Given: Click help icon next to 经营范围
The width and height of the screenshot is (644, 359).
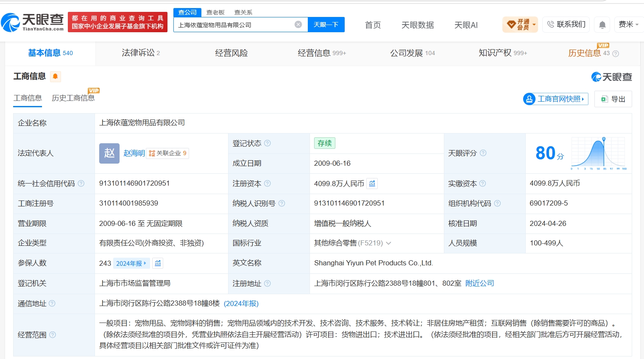Looking at the screenshot, I should 53,335.
